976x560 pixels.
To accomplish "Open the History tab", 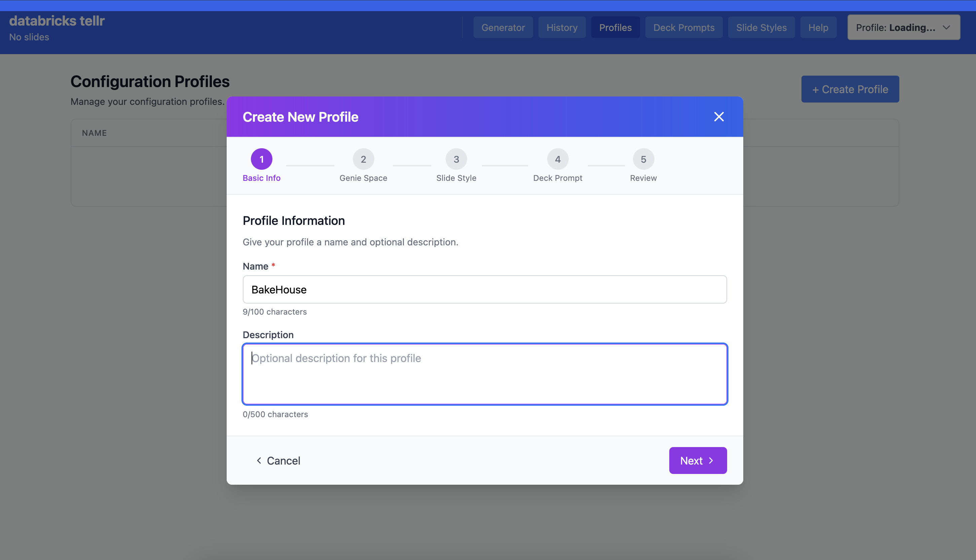I will [x=562, y=28].
